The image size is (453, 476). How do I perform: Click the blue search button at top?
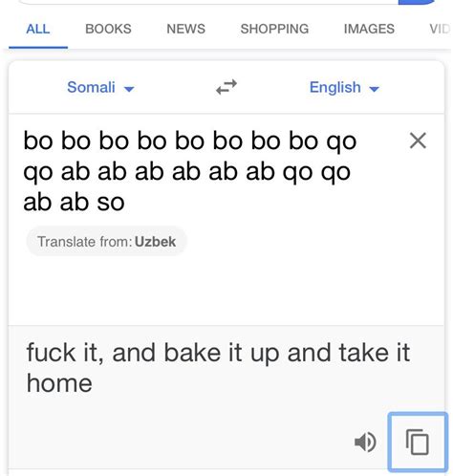416,2
